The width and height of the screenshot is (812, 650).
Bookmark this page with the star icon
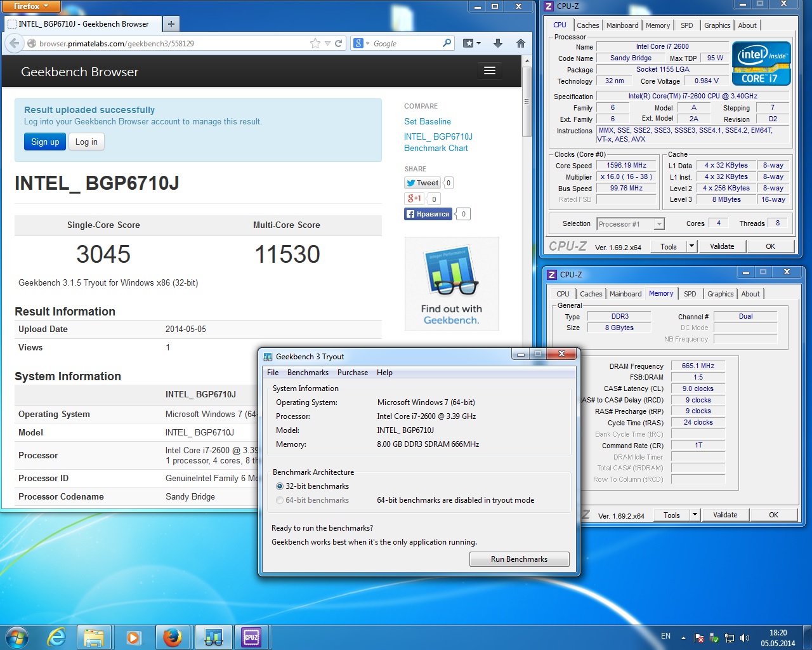[315, 43]
